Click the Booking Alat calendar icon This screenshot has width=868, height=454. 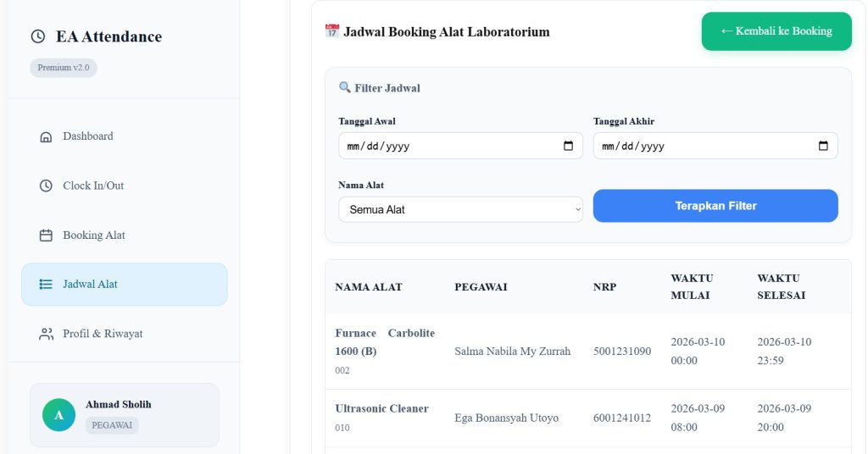tap(46, 235)
